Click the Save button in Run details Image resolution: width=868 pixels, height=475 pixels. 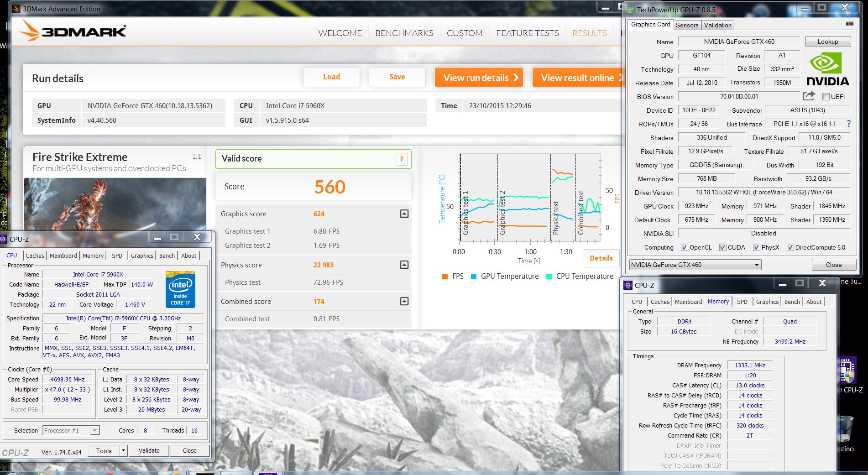(397, 77)
